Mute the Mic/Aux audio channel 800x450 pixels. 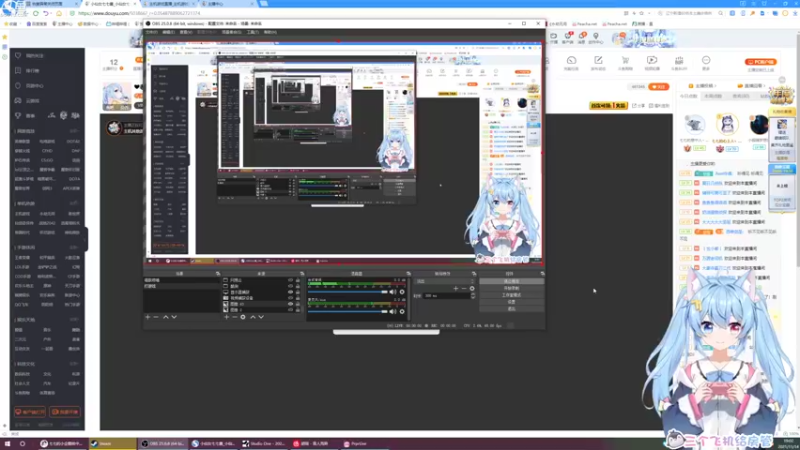pos(392,311)
